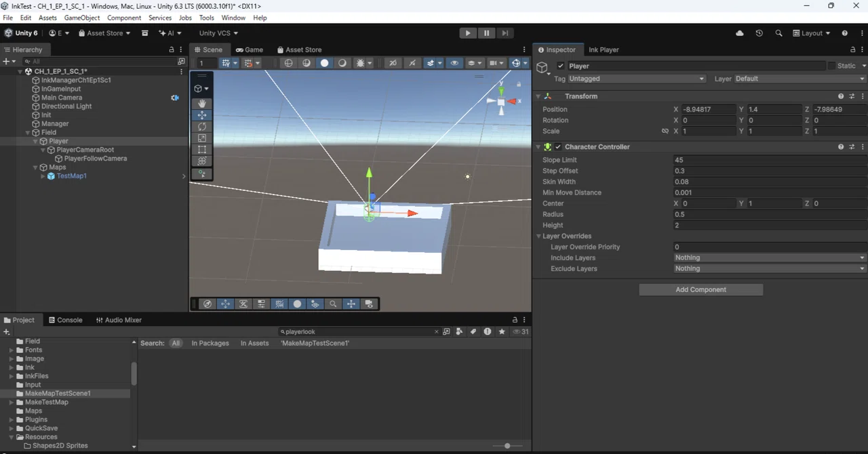The image size is (868, 454).
Task: Click the Position X value field
Action: tap(709, 109)
